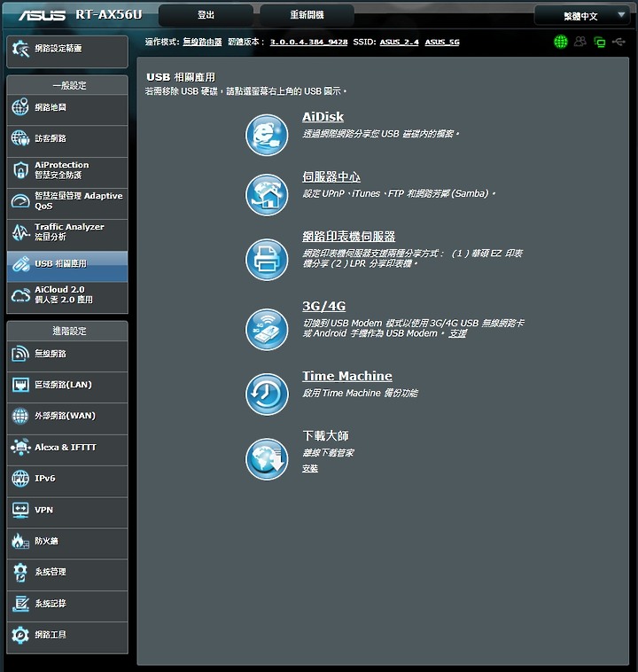The width and height of the screenshot is (638, 672).
Task: Click the 系統管理 label text
Action: coord(51,572)
